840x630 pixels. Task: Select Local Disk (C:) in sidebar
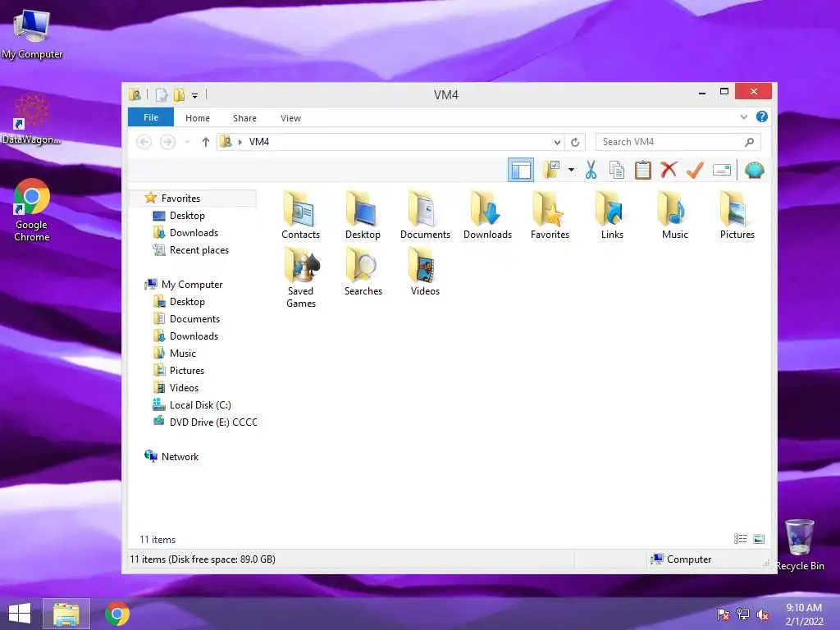[x=200, y=405]
